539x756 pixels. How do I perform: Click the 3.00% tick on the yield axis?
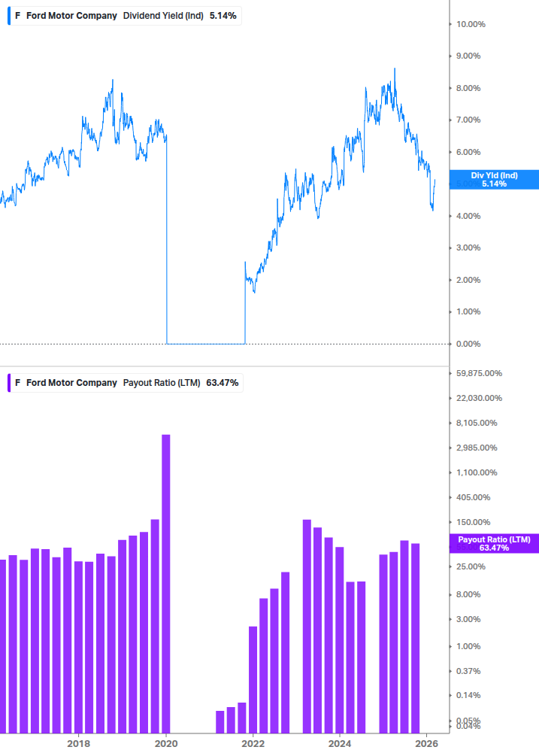pos(468,247)
